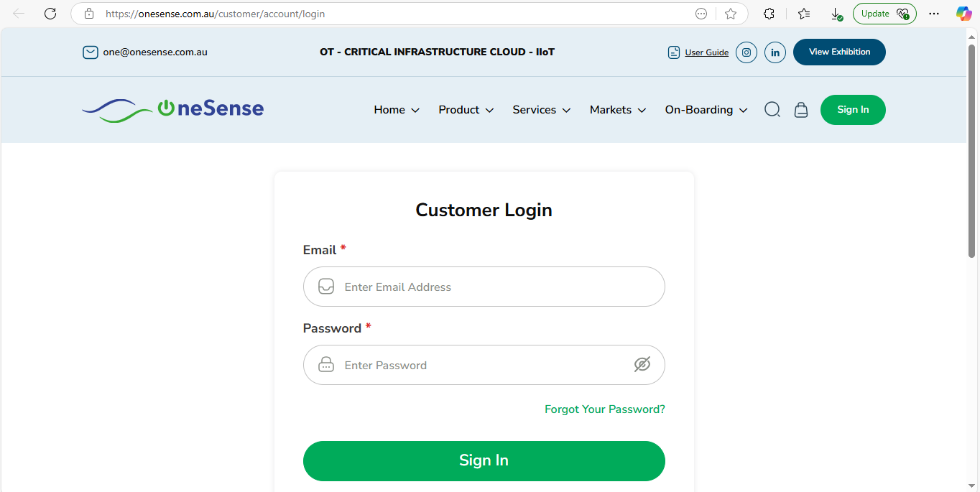980x492 pixels.
Task: Toggle password visibility eye icon
Action: [642, 365]
